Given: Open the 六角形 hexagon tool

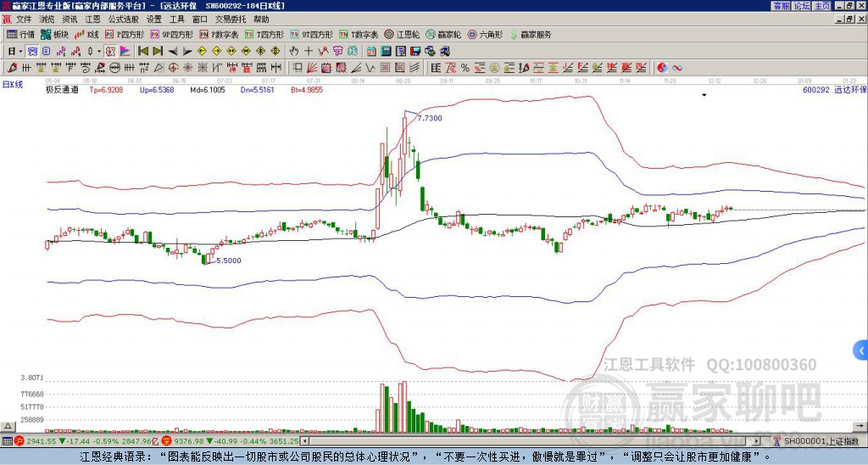Looking at the screenshot, I should [x=485, y=34].
